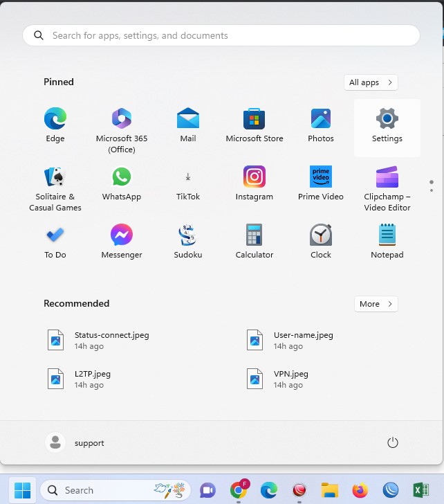
Task: Open L2TP.jpeg recommended file
Action: click(x=79, y=379)
